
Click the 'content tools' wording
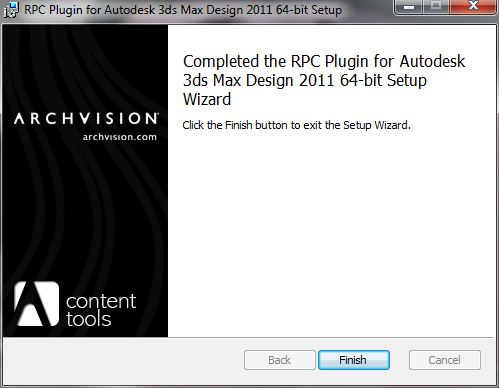click(x=101, y=310)
